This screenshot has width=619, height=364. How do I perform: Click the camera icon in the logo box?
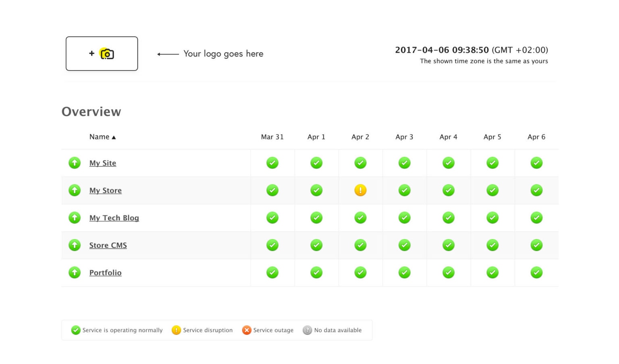click(x=106, y=54)
